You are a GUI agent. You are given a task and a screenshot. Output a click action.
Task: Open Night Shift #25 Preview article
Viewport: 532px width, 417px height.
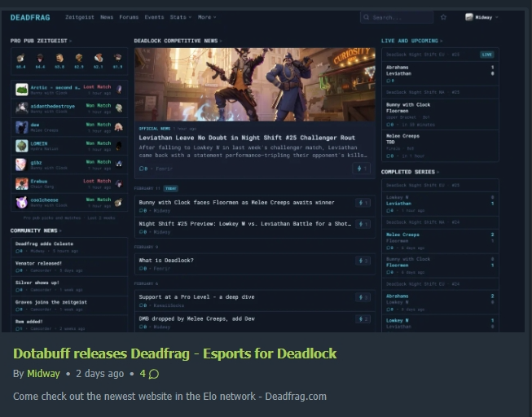click(245, 224)
